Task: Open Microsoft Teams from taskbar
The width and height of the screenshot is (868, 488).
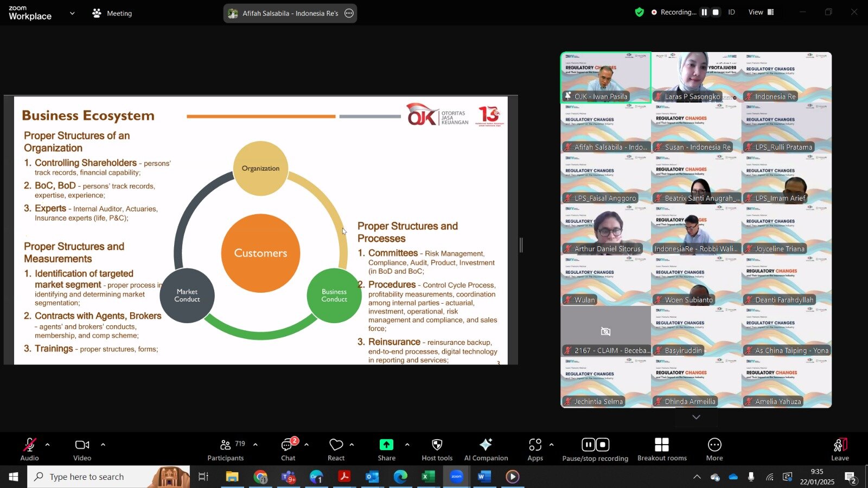Action: point(289,477)
